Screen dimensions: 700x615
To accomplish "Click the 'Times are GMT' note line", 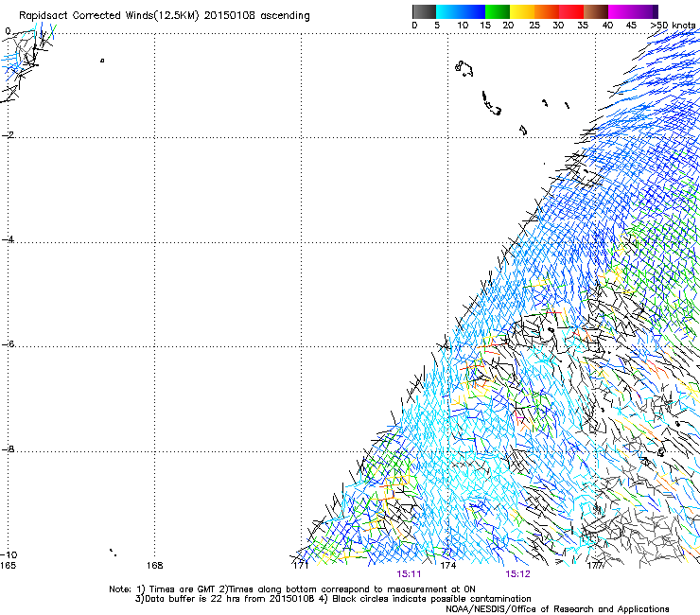I will (292, 589).
